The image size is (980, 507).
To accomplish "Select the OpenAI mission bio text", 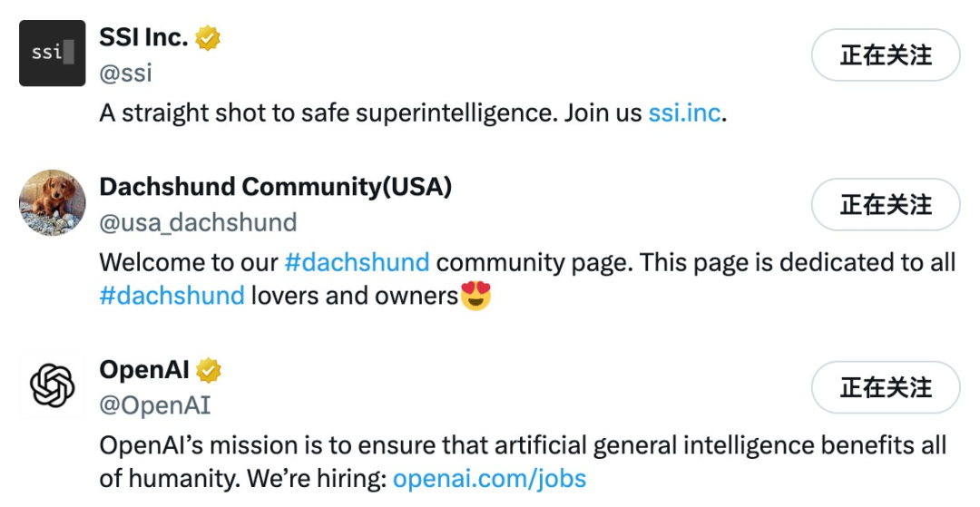I will coord(524,462).
